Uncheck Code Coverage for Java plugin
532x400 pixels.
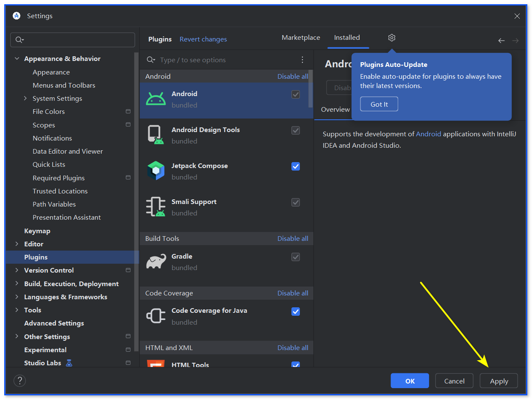296,312
